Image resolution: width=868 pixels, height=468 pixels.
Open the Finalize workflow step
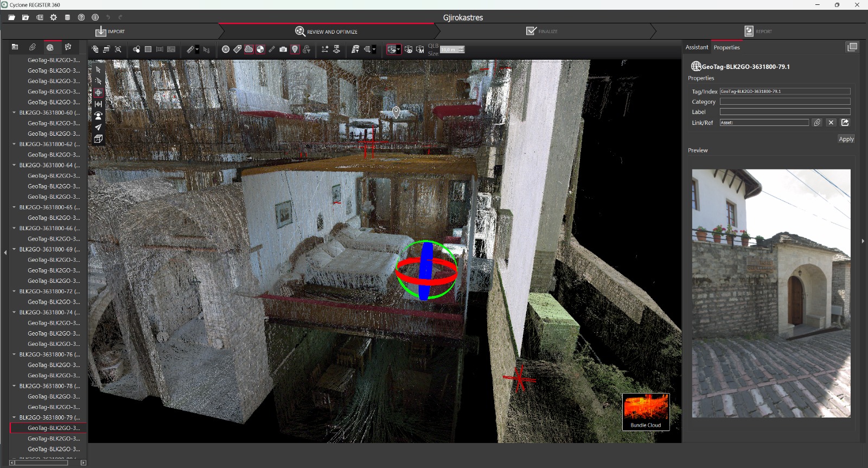[542, 31]
